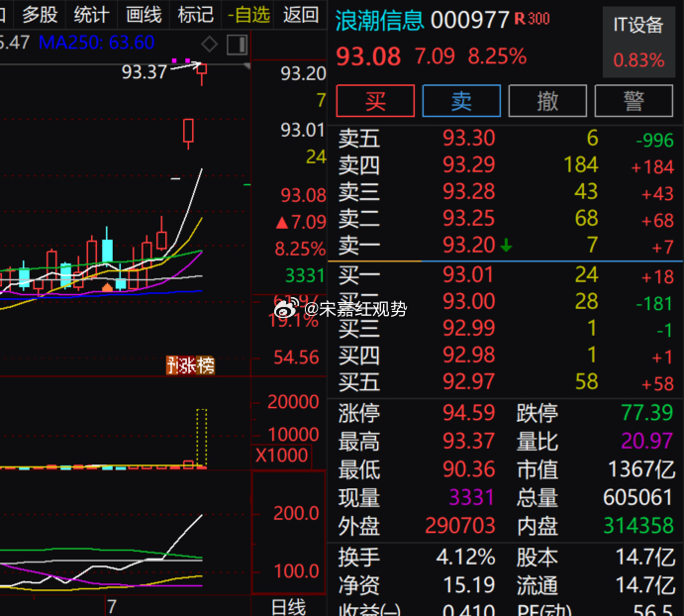Click -自选 to remove from watchlist

pyautogui.click(x=249, y=15)
